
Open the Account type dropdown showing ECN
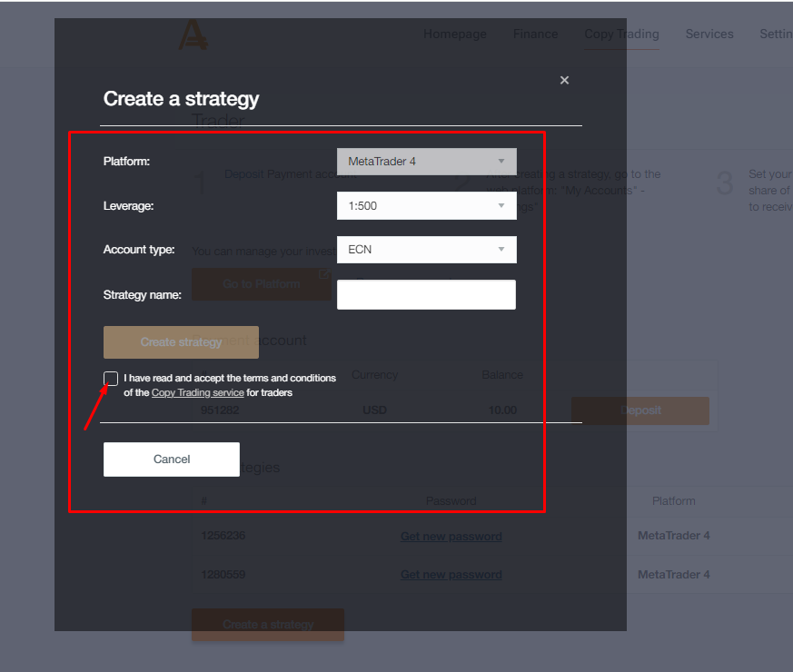426,250
